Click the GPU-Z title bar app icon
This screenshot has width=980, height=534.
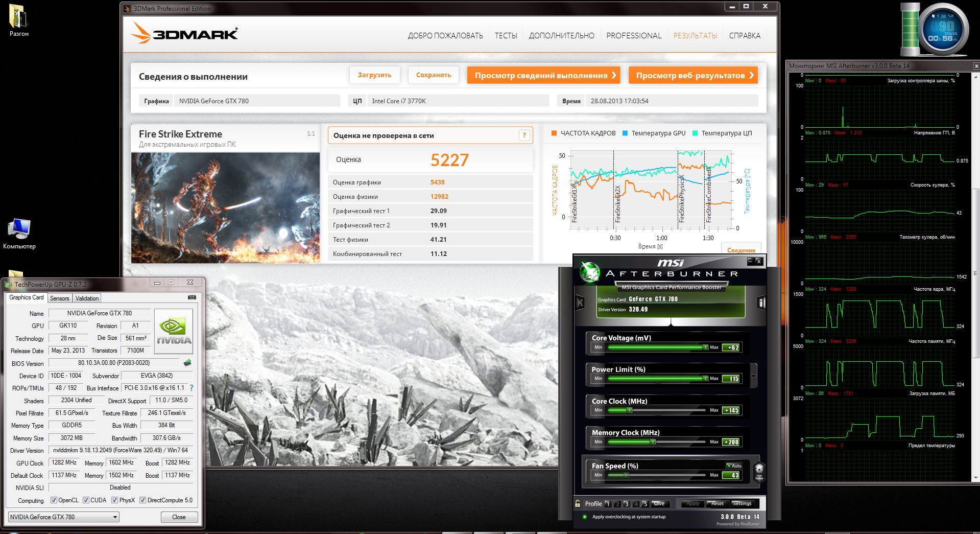(8, 284)
